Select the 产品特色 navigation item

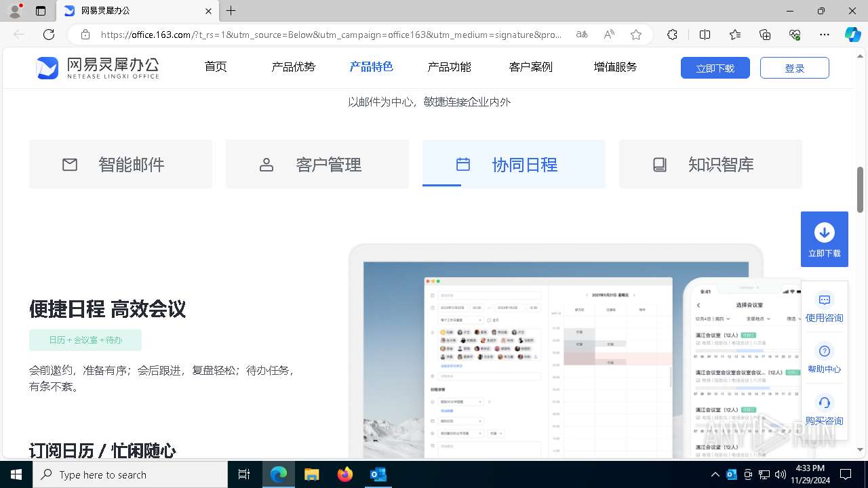click(371, 66)
